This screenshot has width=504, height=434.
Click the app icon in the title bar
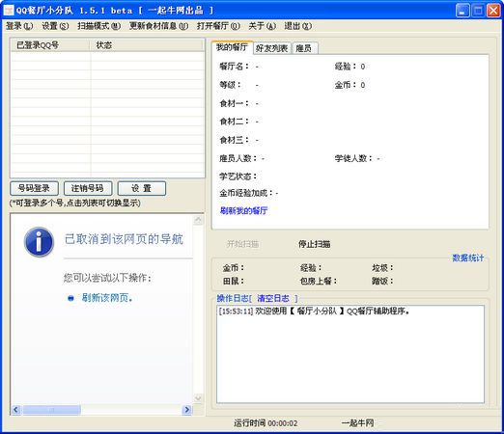[9, 10]
